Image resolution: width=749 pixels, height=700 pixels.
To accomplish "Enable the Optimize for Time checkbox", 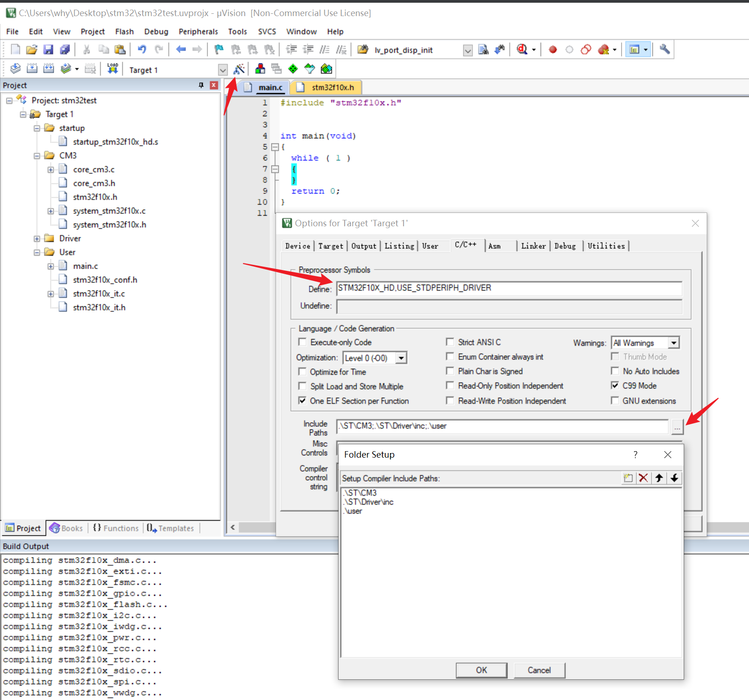I will coord(302,372).
